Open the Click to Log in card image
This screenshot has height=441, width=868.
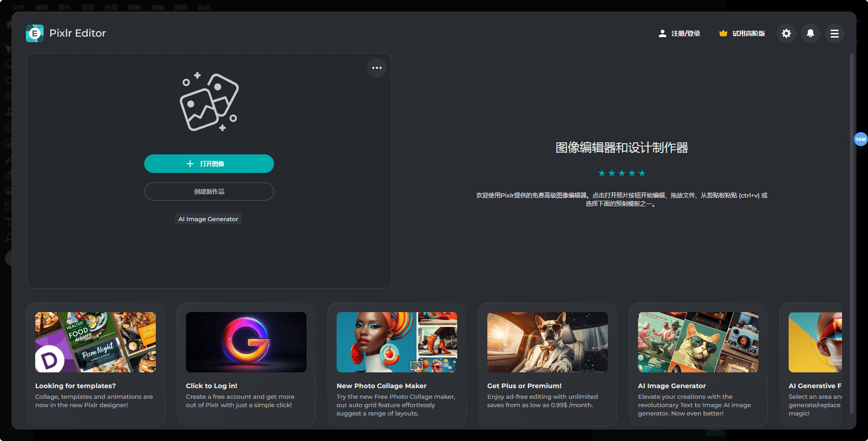coord(246,342)
